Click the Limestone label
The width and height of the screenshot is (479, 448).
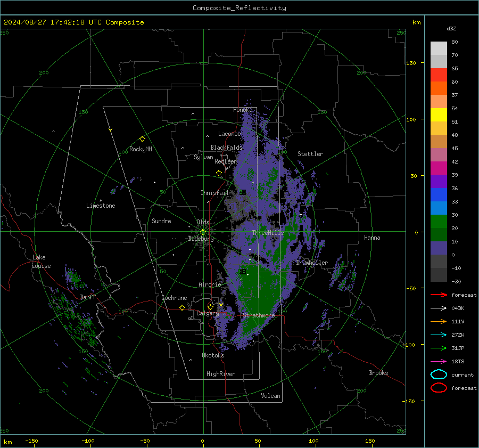[101, 206]
